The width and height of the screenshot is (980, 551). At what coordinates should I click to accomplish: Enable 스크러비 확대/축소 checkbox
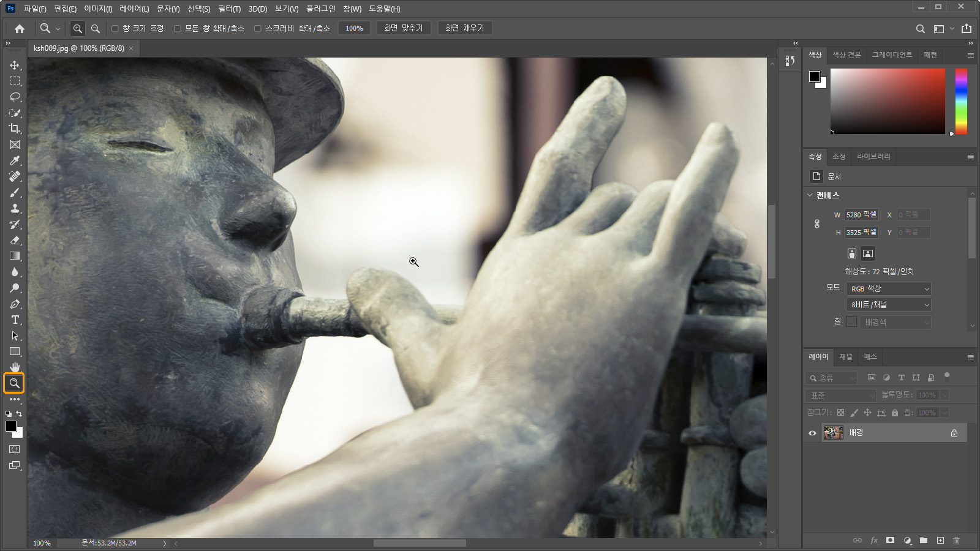coord(257,29)
